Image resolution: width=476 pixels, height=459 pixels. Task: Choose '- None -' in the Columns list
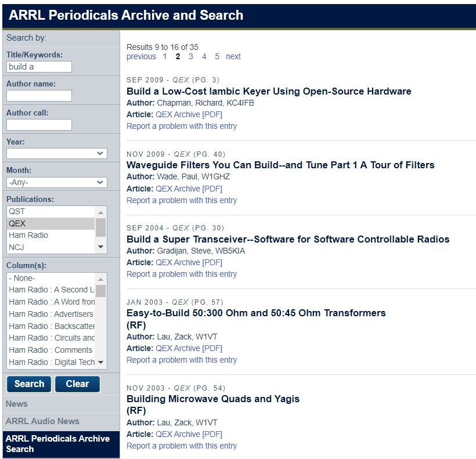(35, 278)
